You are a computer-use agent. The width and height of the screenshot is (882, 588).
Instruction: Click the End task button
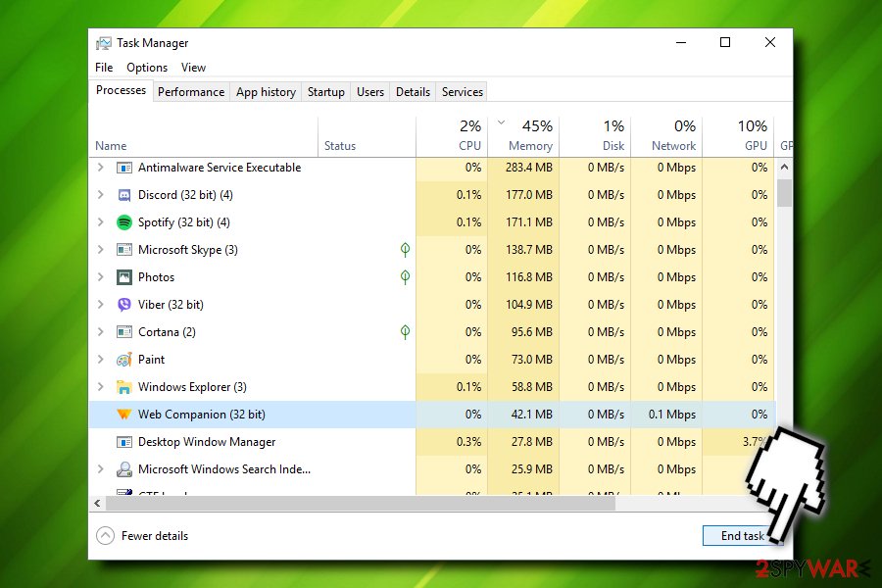[x=743, y=536]
